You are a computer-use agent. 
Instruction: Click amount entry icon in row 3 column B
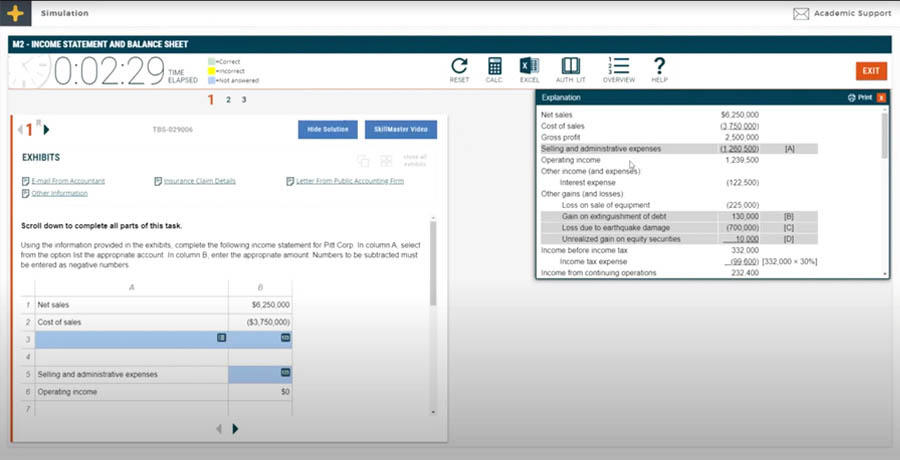pos(285,338)
